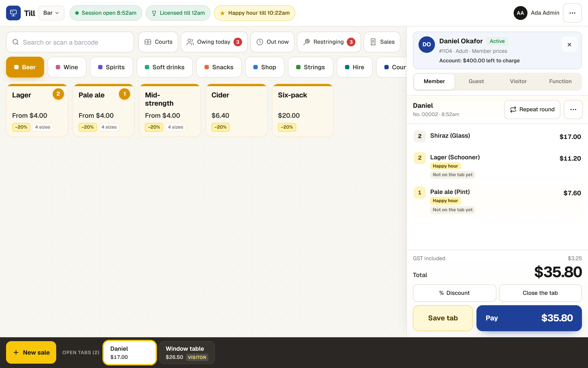Screen dimensions: 588x368
Task: Select the Wine category
Action: coord(67,67)
